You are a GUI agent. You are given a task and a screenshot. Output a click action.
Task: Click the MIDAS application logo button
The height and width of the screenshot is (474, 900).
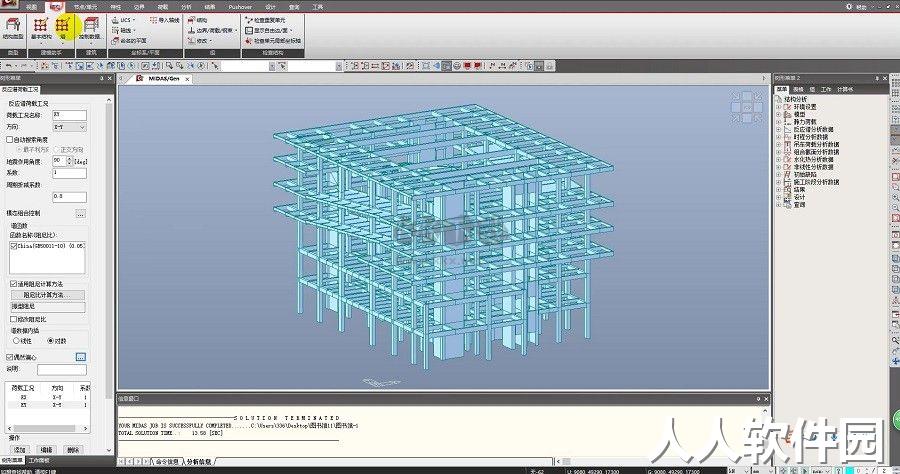10,5
